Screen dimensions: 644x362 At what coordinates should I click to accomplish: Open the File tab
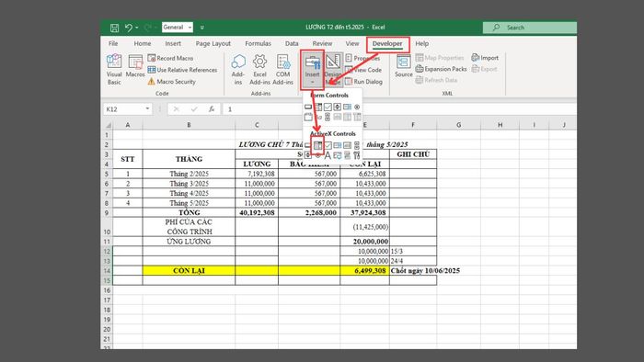[113, 43]
